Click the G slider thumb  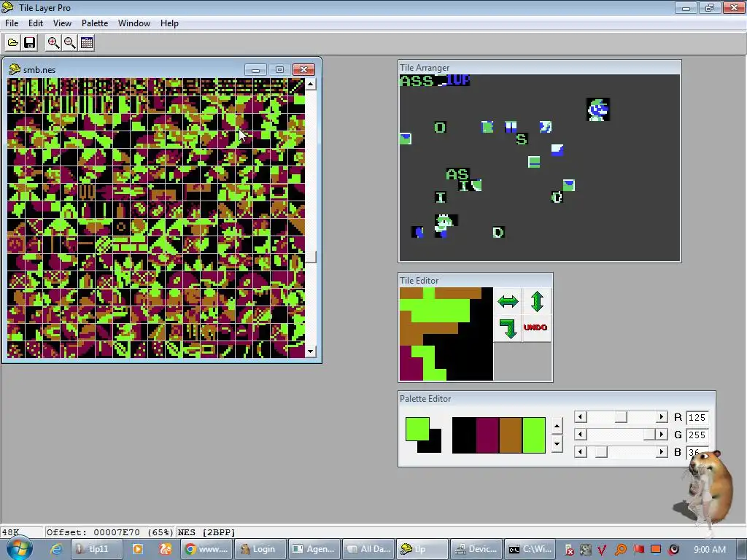649,435
